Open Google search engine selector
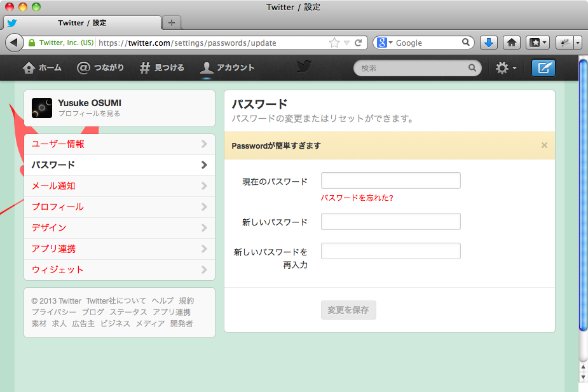The height and width of the screenshot is (392, 588). pos(385,43)
